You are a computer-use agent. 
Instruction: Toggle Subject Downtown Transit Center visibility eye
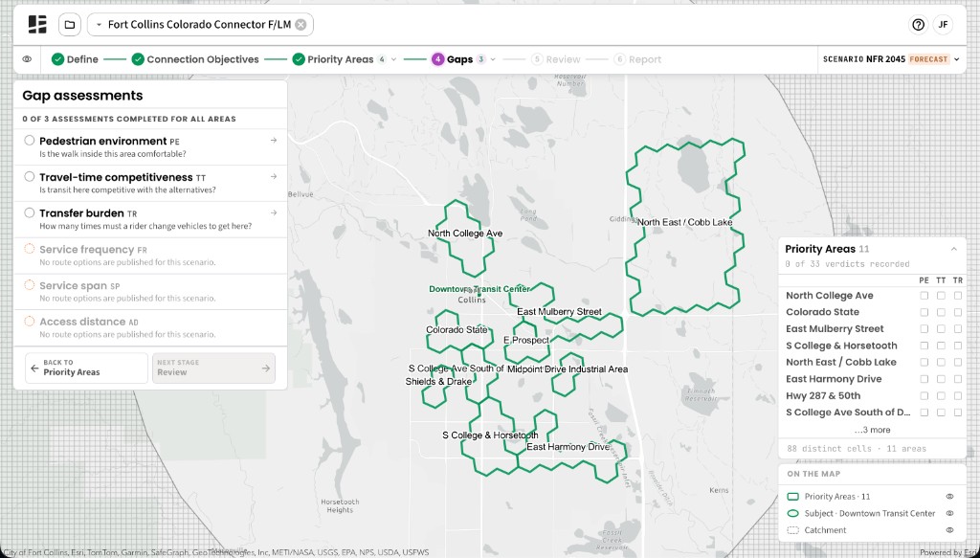tap(949, 514)
